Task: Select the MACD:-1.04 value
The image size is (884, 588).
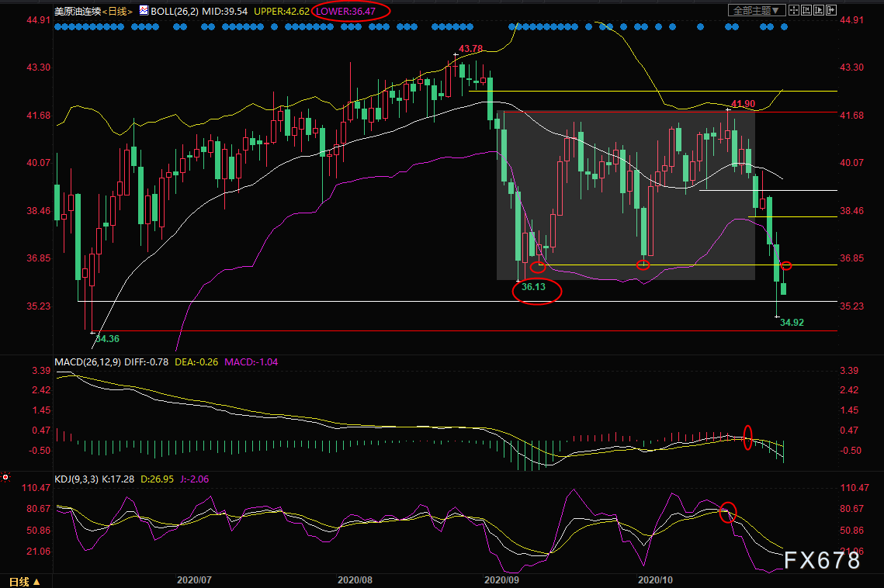Action: tap(251, 362)
